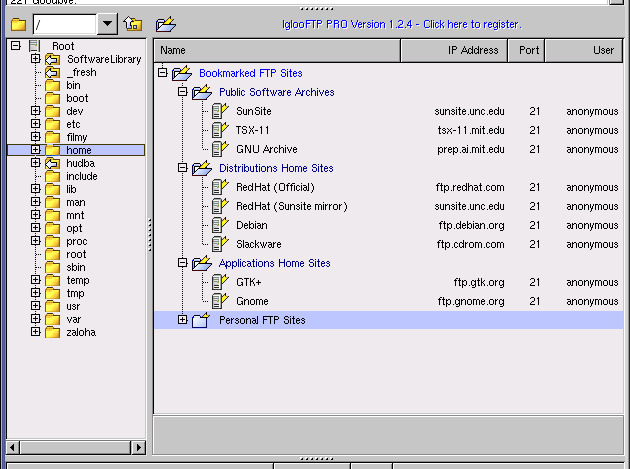Click the hudba linked folder icon
Image resolution: width=630 pixels, height=469 pixels.
click(52, 163)
